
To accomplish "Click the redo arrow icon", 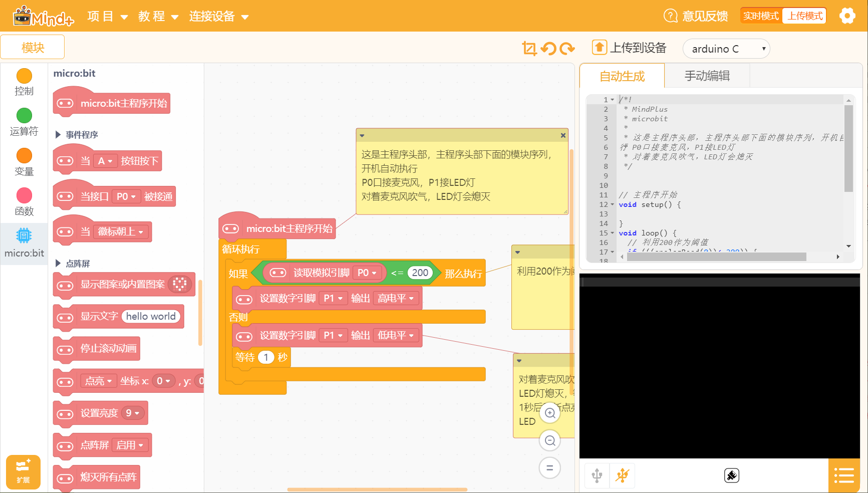I will coord(567,48).
